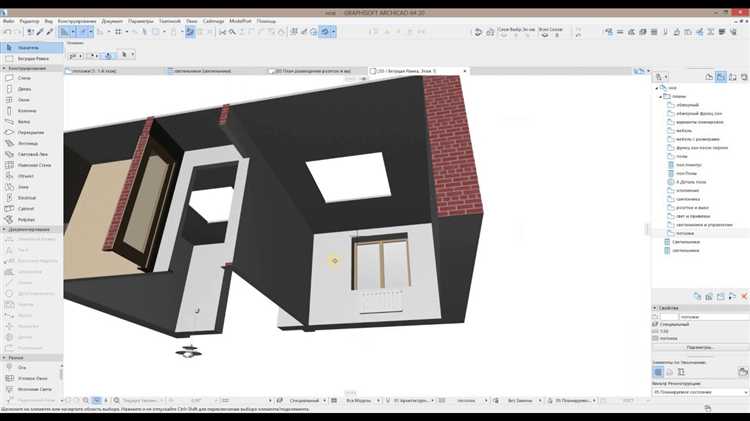Open Project Map in navigator header
This screenshot has height=421, width=750.
point(709,77)
